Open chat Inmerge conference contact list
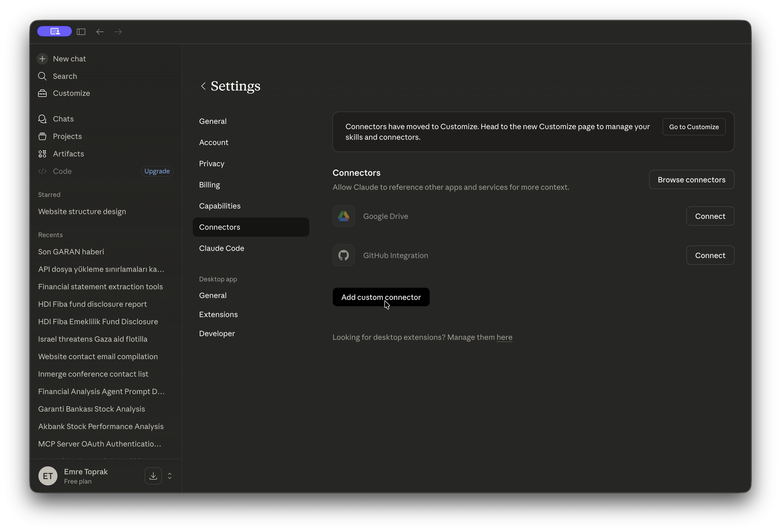The height and width of the screenshot is (532, 781). tap(93, 374)
